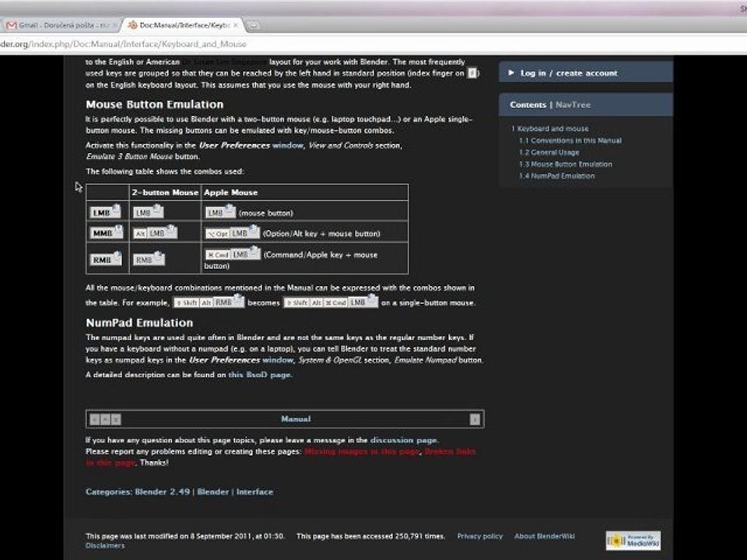Click the third left button in Manual bar
747x560 pixels.
[x=116, y=419]
